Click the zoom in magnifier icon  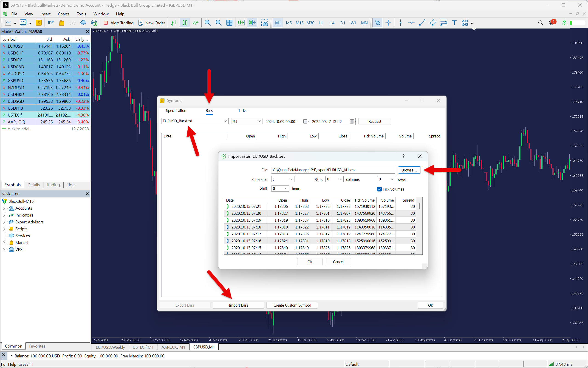point(207,23)
